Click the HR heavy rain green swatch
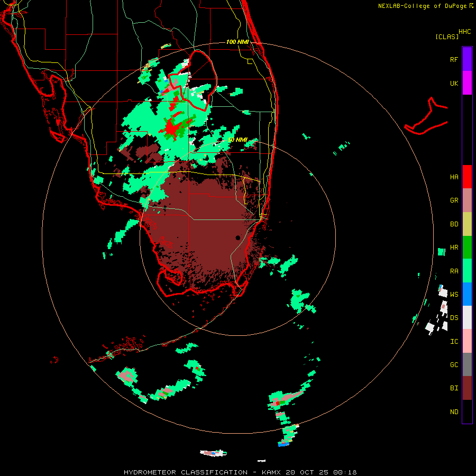Screen dimensions: 476x476 tap(467, 248)
